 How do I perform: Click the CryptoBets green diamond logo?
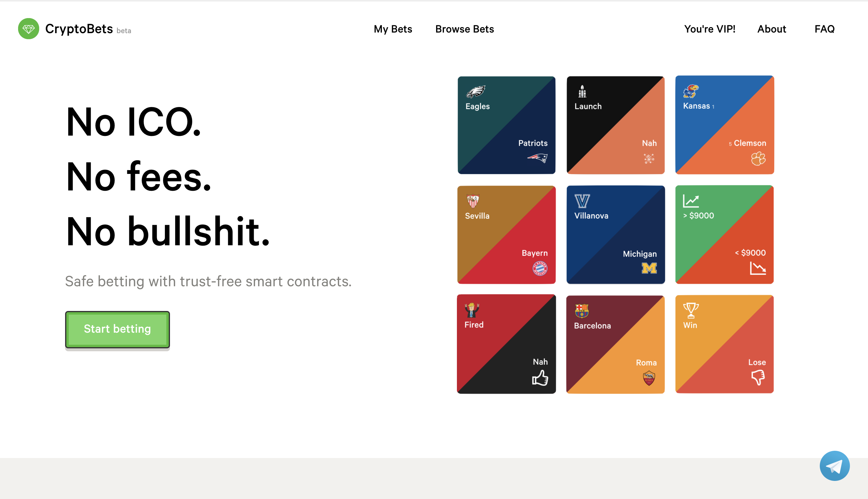(28, 29)
